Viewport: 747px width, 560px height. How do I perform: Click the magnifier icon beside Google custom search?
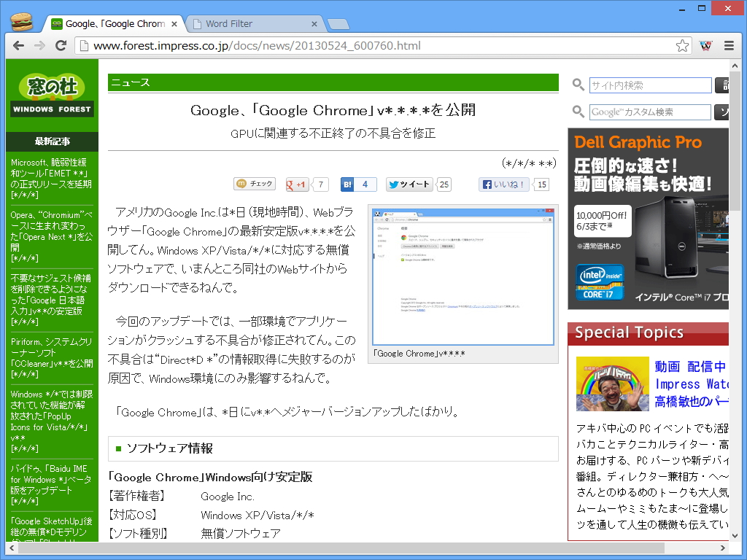578,112
